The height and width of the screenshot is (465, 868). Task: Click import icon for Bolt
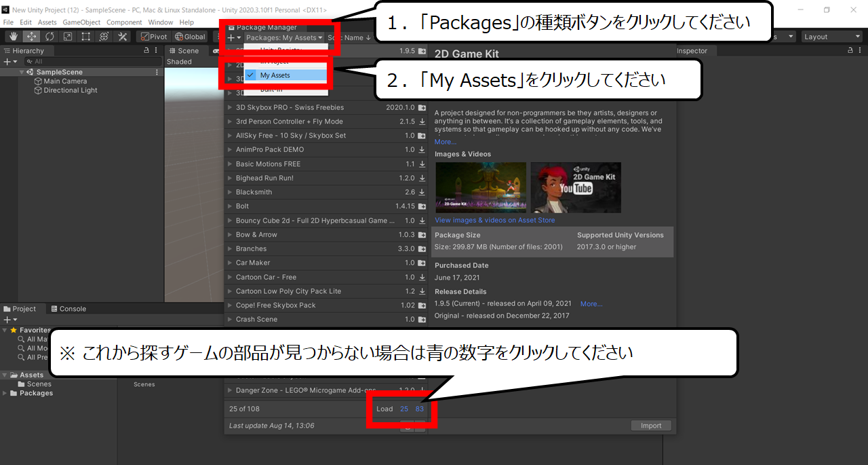[422, 206]
